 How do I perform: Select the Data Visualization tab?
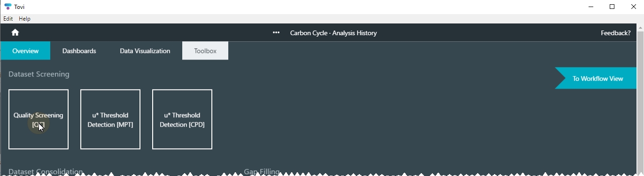coord(145,51)
